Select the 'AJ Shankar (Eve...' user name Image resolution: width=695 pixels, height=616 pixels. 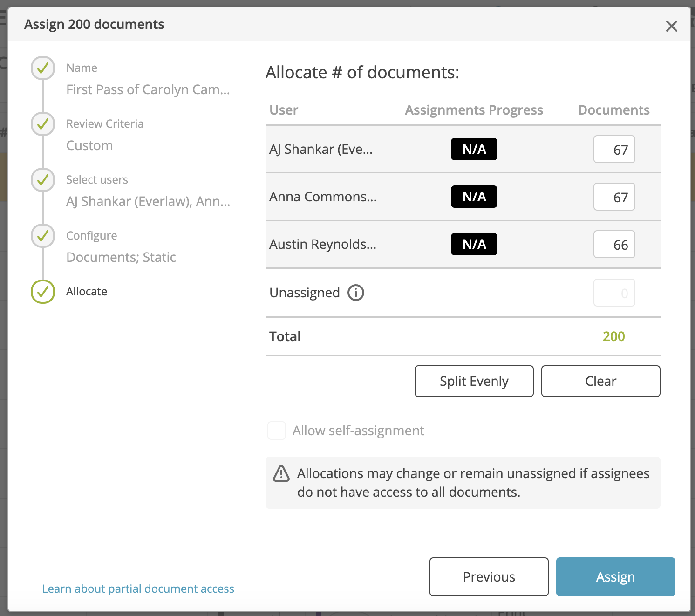(x=321, y=150)
